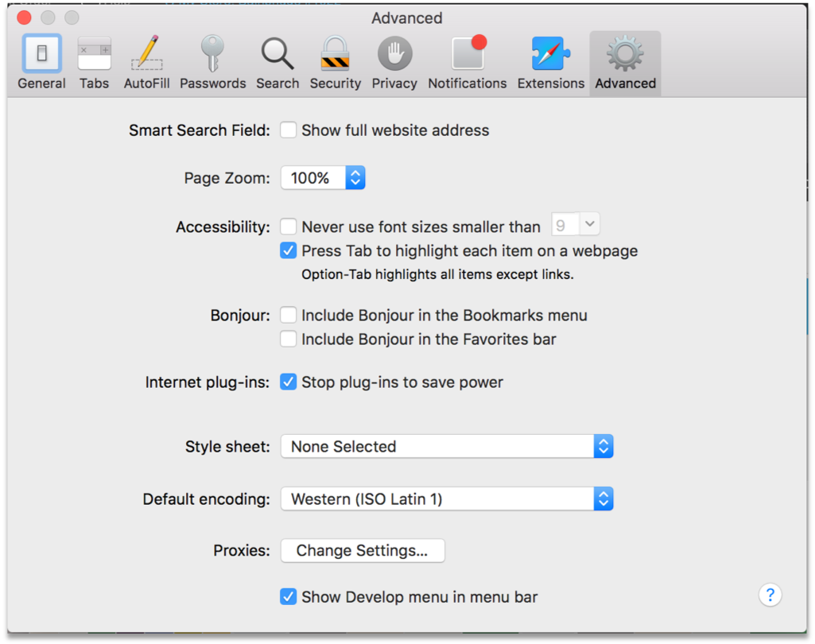Viewport: 815px width, 644px height.
Task: Expand the minimum font size combo box
Action: coord(589,224)
